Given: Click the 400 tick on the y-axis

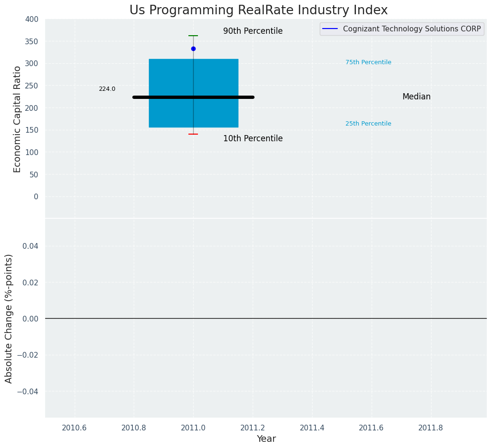Looking at the screenshot, I should coord(32,19).
